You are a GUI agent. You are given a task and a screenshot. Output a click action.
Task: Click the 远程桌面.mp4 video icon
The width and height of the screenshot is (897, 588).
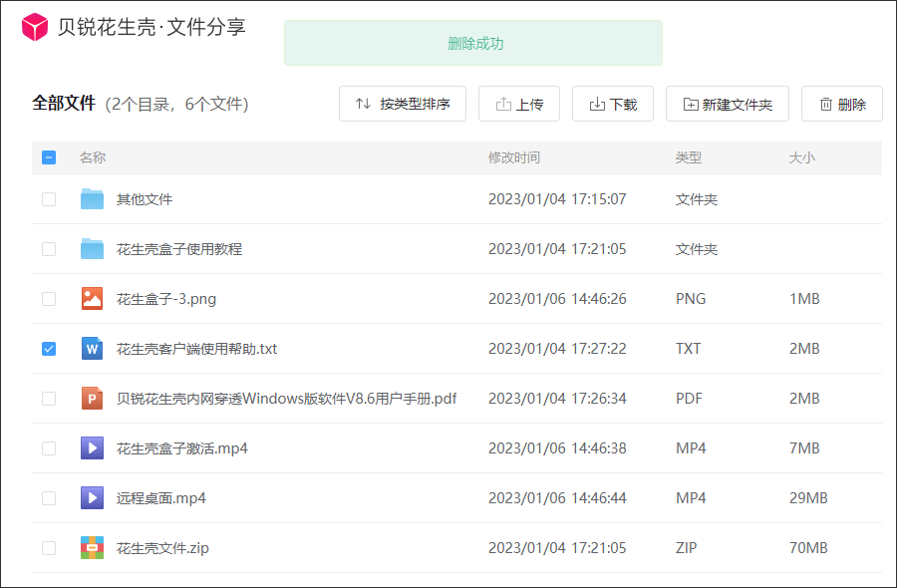(x=93, y=498)
